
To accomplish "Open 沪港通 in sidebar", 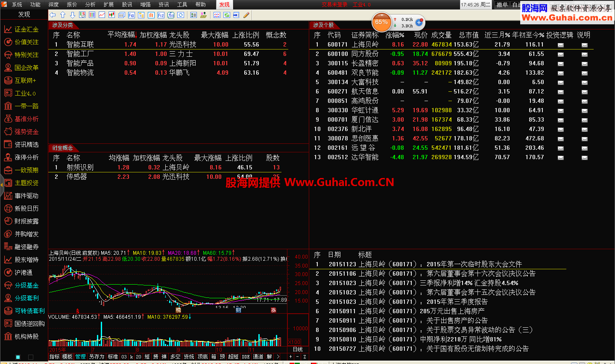I will click(23, 273).
